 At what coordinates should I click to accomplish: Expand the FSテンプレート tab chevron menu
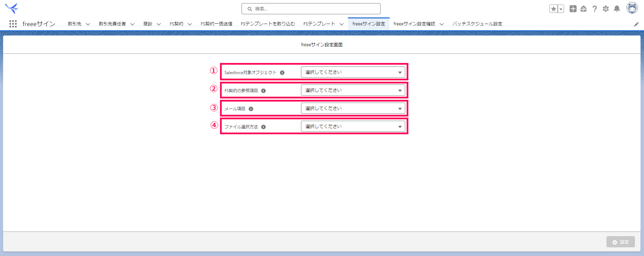pyautogui.click(x=342, y=24)
